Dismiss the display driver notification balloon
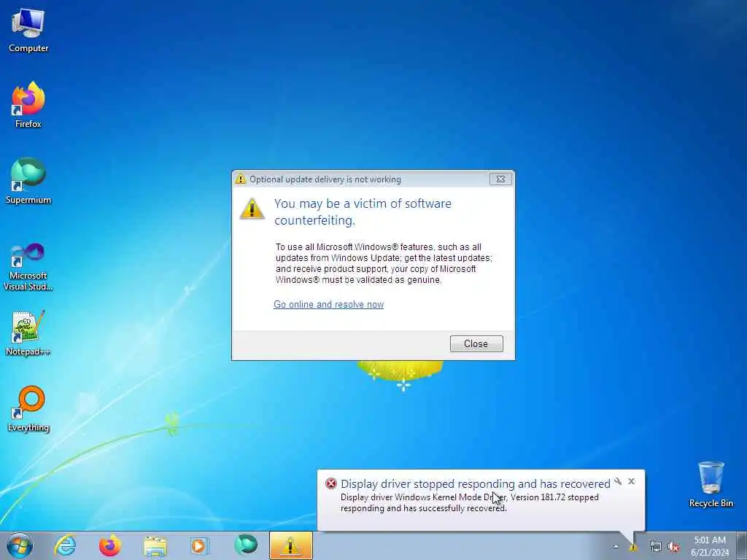Screen dimensions: 747x560 click(x=631, y=481)
